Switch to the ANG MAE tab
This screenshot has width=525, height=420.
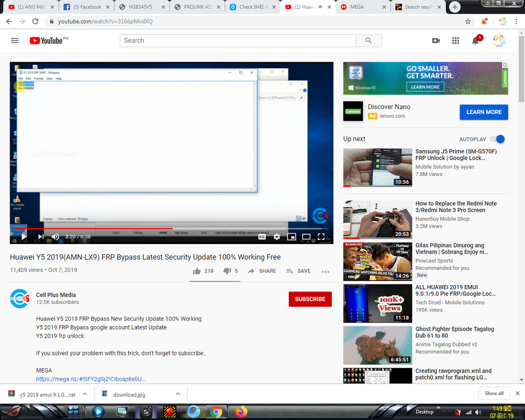click(31, 7)
